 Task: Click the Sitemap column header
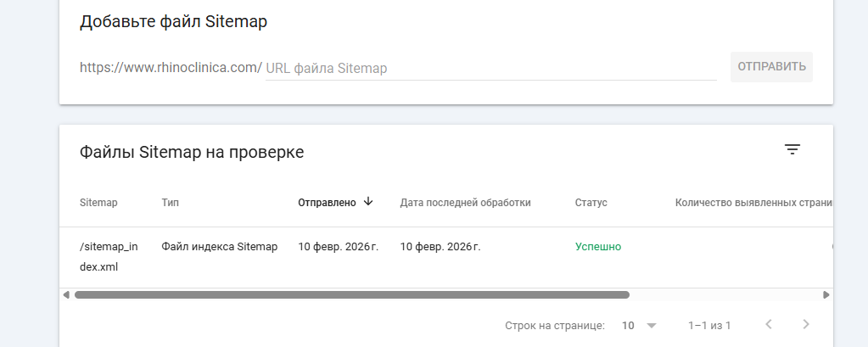(x=98, y=203)
